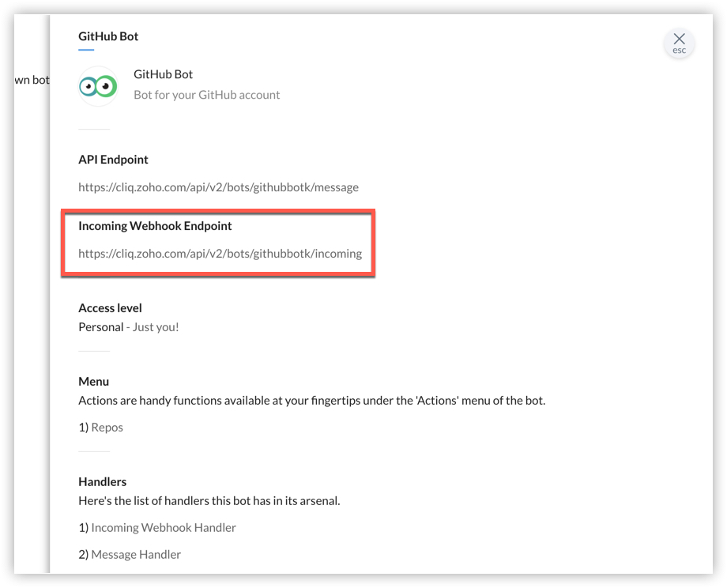Screen dimensions: 727x588
Task: Close the GitHub Bot details panel
Action: coord(679,43)
